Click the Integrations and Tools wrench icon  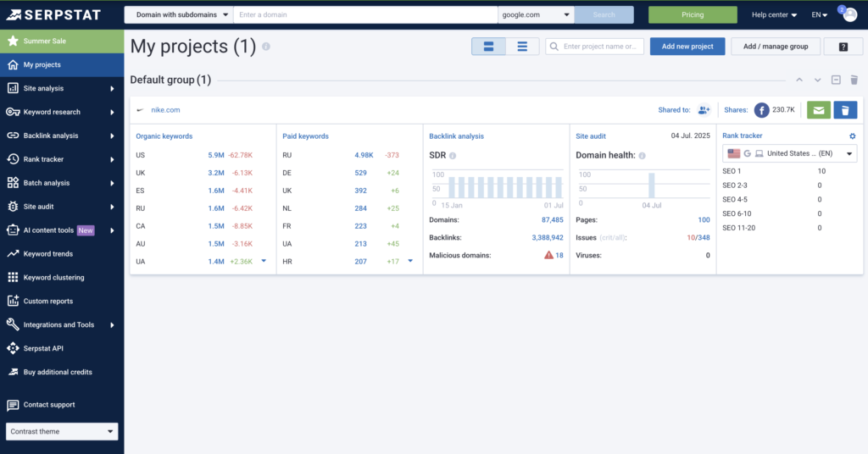[x=13, y=324]
